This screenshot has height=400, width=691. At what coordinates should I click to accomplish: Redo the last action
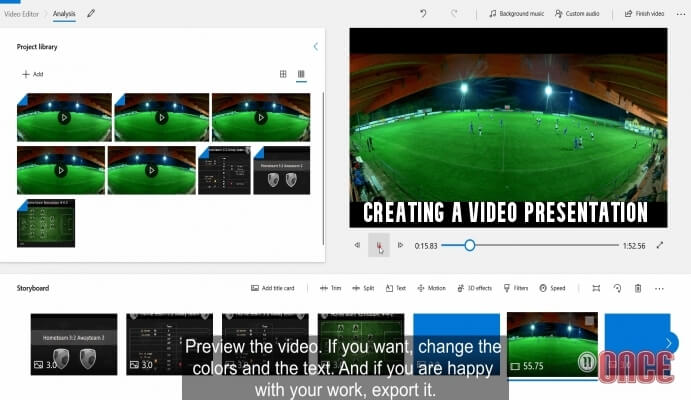point(454,14)
